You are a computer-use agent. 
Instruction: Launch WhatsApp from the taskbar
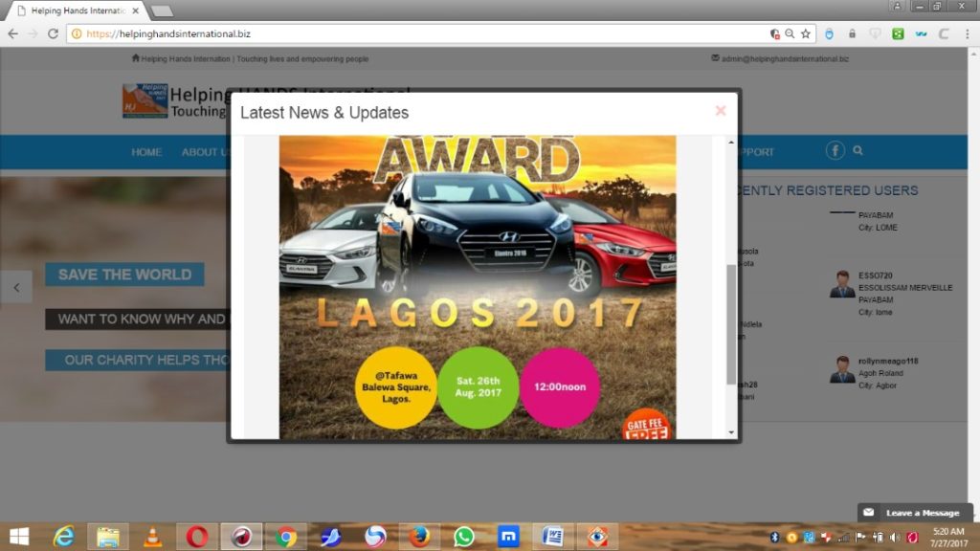point(464,537)
